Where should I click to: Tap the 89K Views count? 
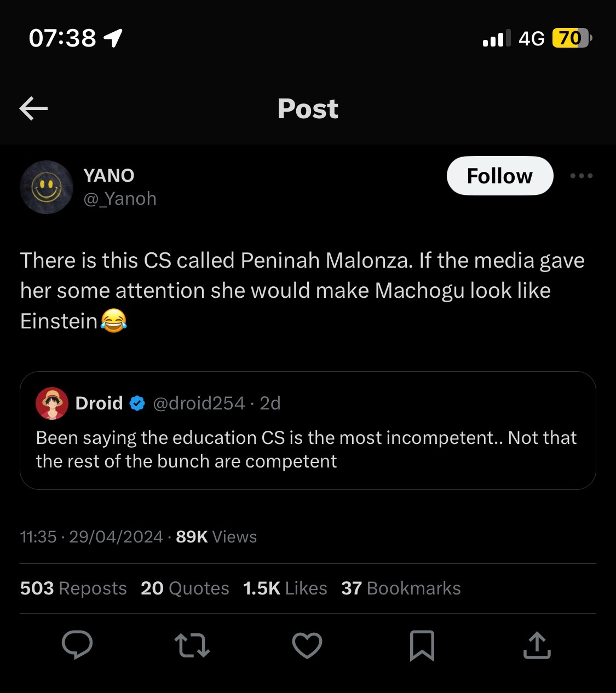[216, 536]
